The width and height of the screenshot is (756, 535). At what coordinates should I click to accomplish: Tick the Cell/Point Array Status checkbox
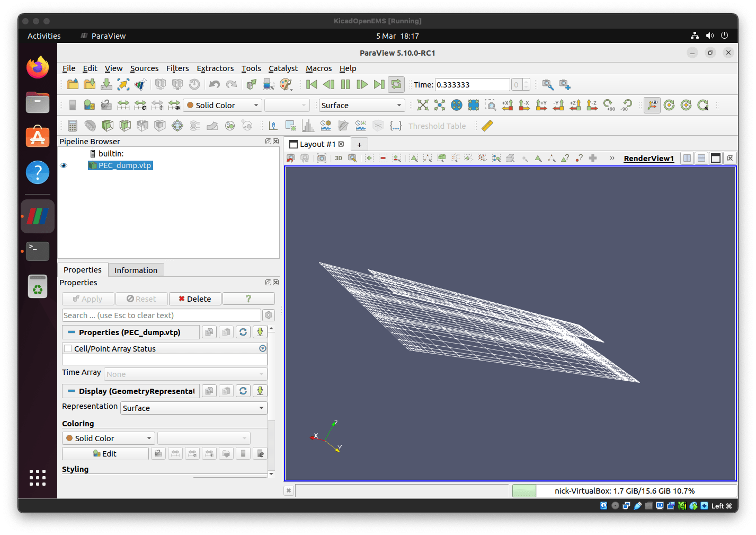click(x=68, y=348)
